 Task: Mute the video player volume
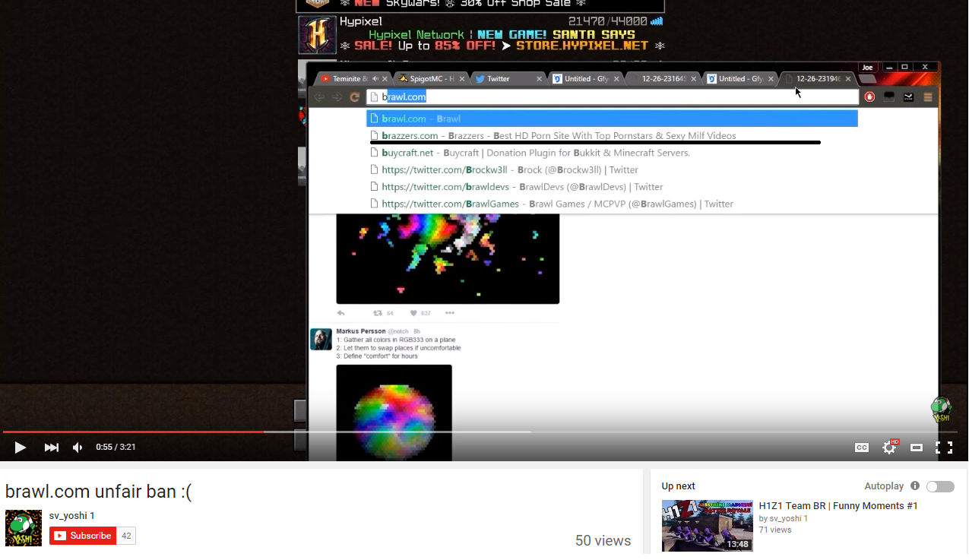click(78, 448)
